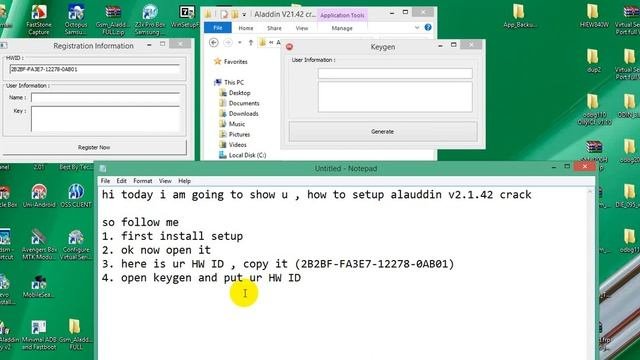The width and height of the screenshot is (640, 360).
Task: Open Notepad's Format menu
Action: pyautogui.click(x=142, y=181)
